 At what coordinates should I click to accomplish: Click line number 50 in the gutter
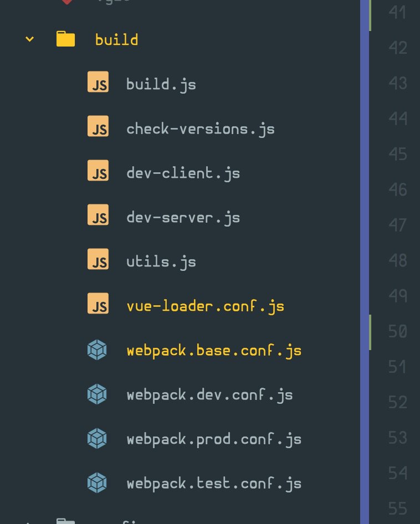tap(397, 331)
